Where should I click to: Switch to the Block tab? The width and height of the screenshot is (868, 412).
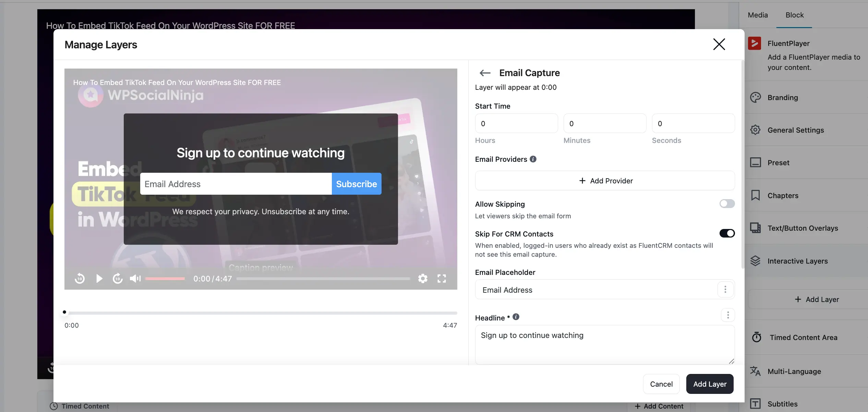click(x=794, y=15)
